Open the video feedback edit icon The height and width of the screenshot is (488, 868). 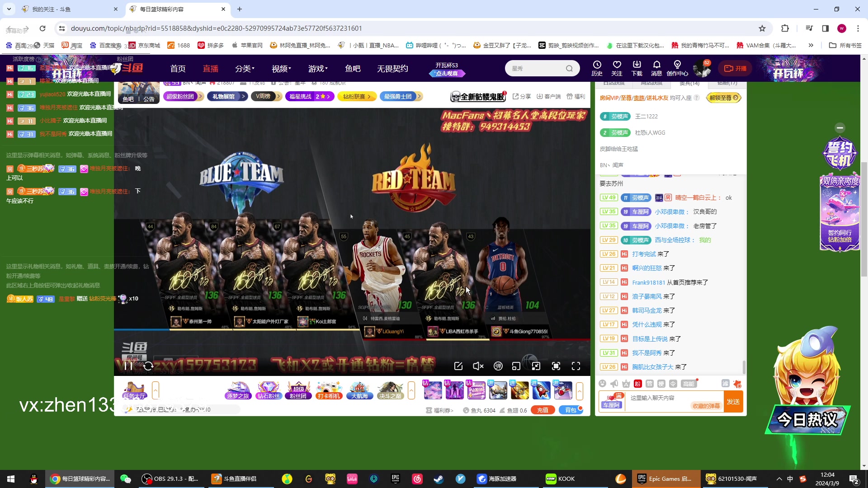coord(458,366)
